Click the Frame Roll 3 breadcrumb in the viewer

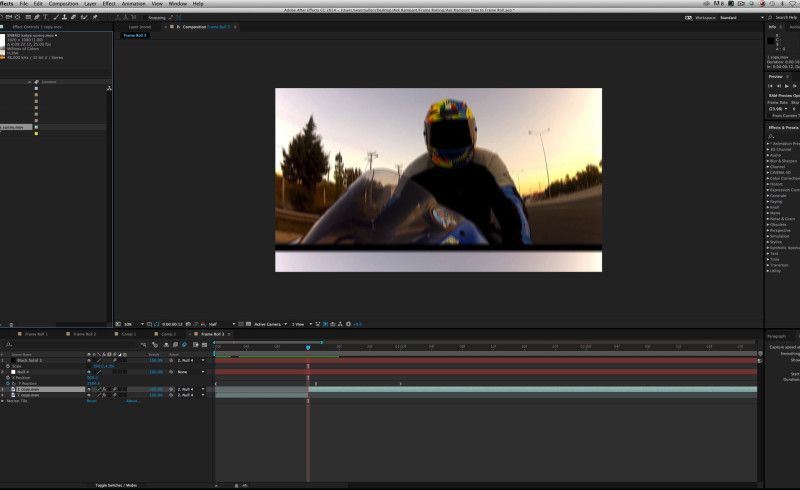(135, 35)
